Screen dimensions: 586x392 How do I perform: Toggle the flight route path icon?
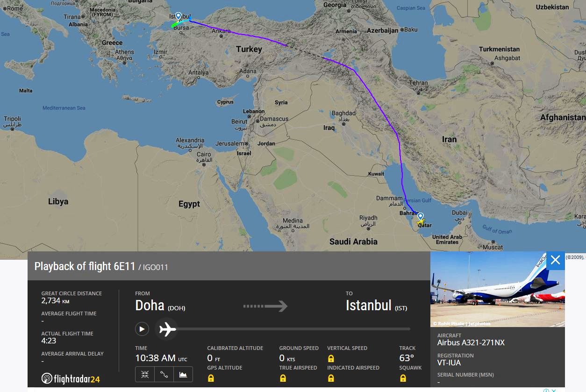tap(164, 374)
